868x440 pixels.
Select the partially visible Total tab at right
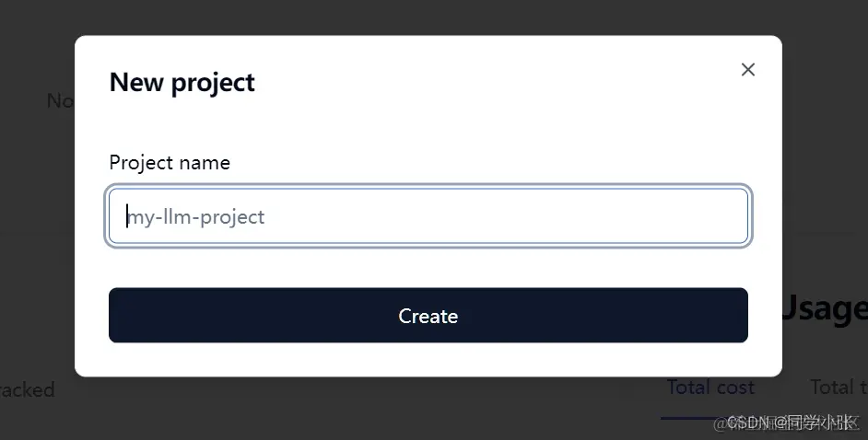pyautogui.click(x=839, y=388)
